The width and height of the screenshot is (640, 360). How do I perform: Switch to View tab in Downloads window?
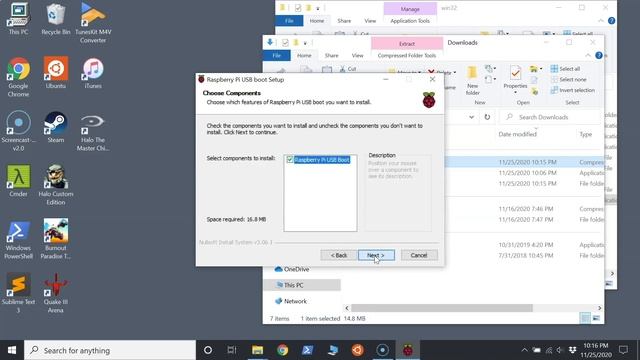[357, 56]
